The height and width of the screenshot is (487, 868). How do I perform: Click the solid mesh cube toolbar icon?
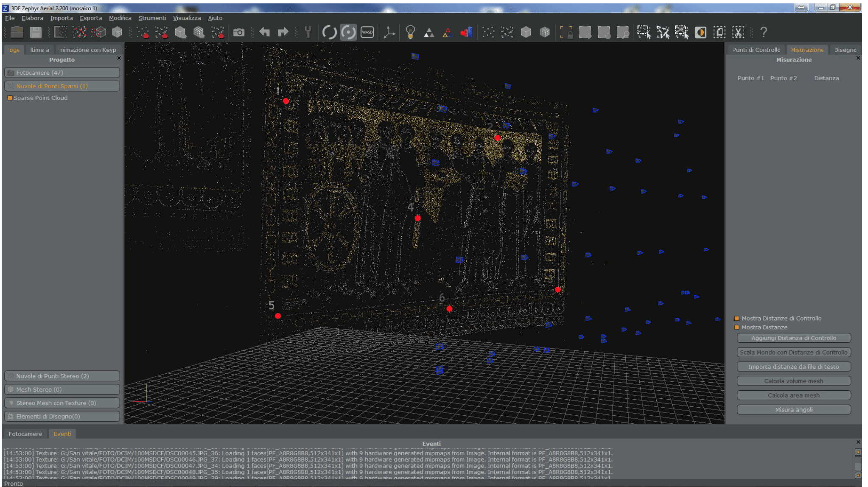[x=118, y=32]
